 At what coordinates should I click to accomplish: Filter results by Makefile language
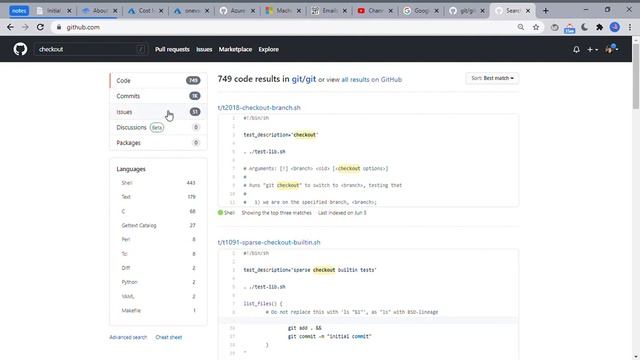tap(158, 311)
